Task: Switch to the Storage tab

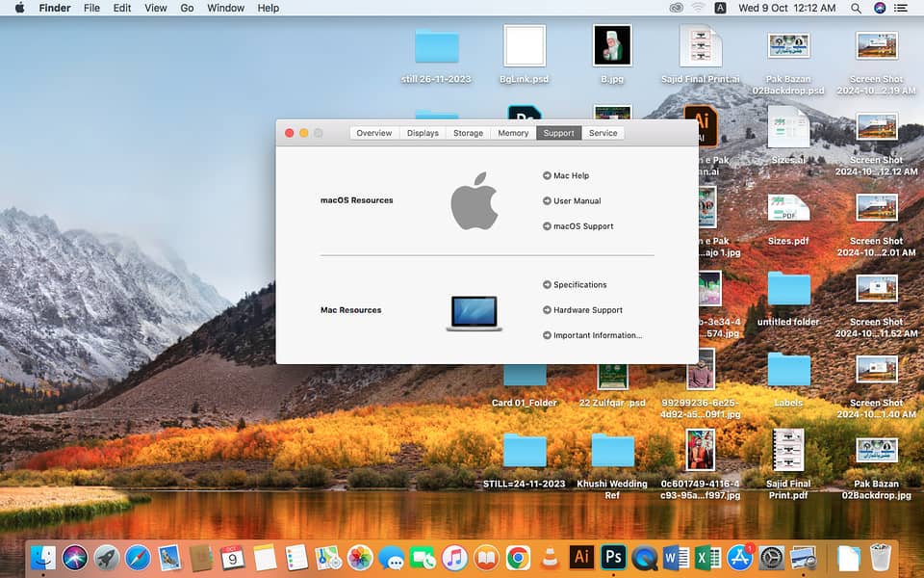Action: coord(468,133)
